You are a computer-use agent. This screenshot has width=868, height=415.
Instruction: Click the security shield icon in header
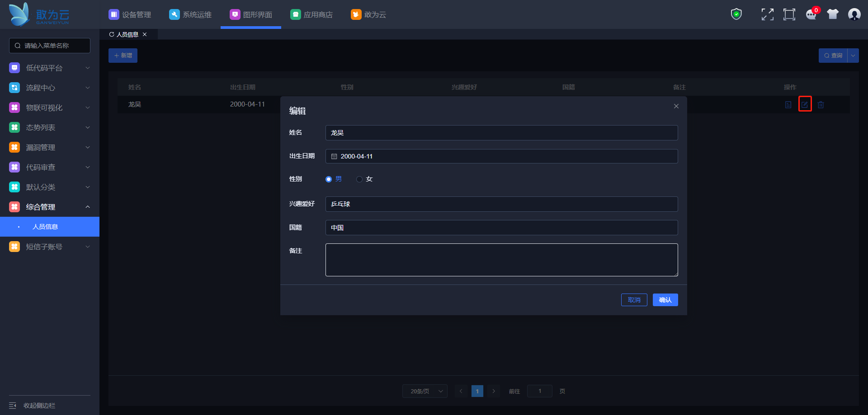[736, 14]
